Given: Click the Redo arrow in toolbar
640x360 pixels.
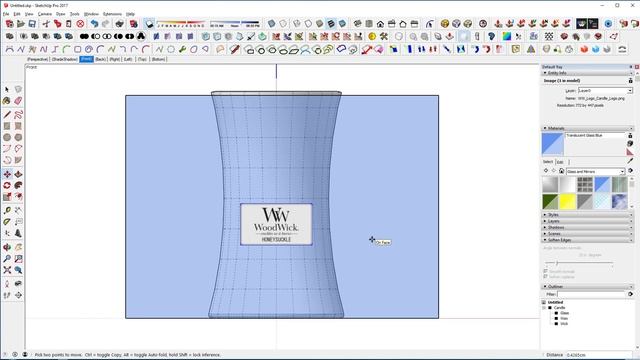Looking at the screenshot, I should (105, 24).
